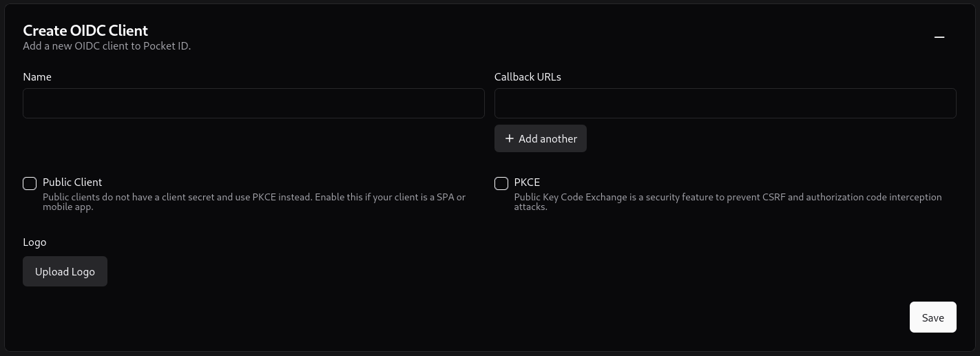The image size is (980, 356).
Task: Click into the Callback URLs text box
Action: tap(724, 103)
